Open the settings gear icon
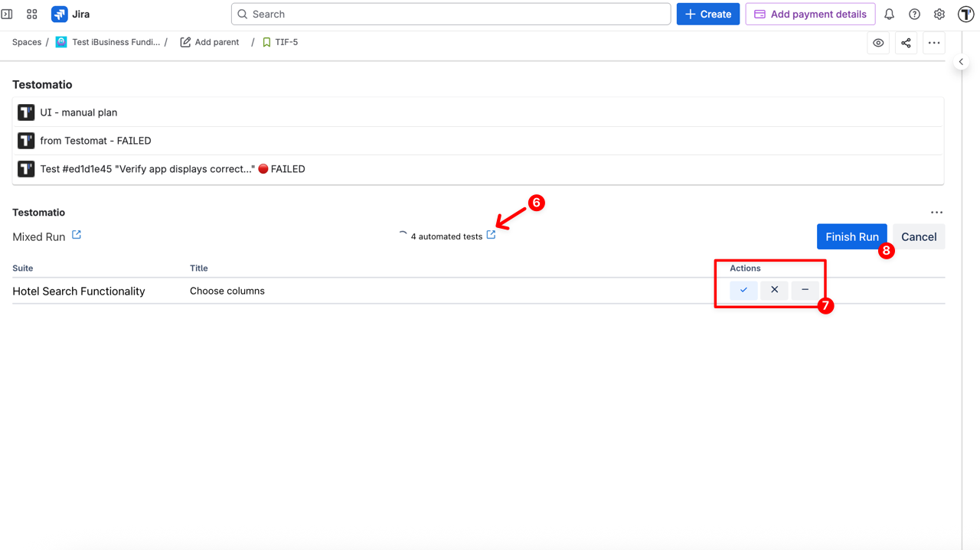Viewport: 980px width, 550px height. [x=939, y=15]
